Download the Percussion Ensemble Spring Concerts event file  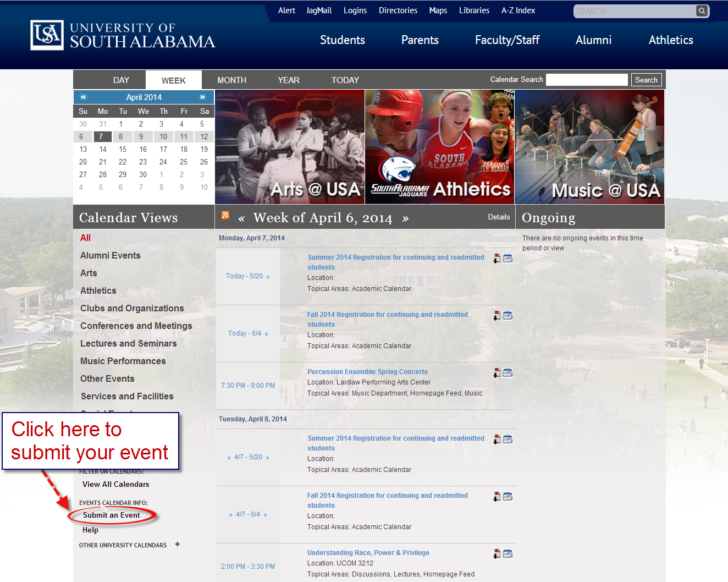pyautogui.click(x=497, y=373)
